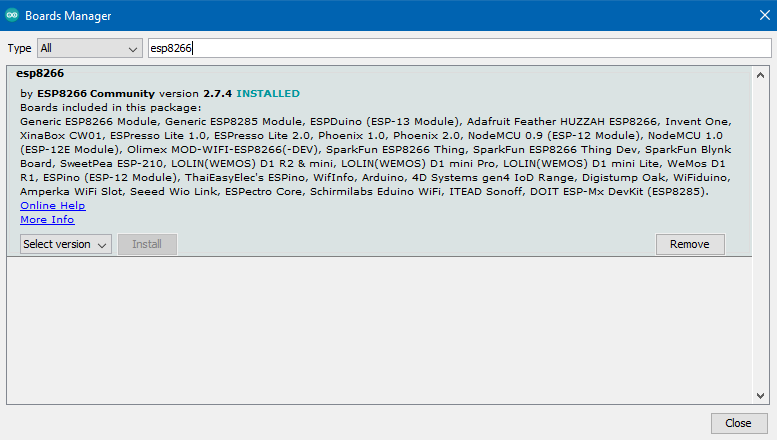Screen dimensions: 777x440
Task: Focus the esp8266 search field
Action: (459, 48)
